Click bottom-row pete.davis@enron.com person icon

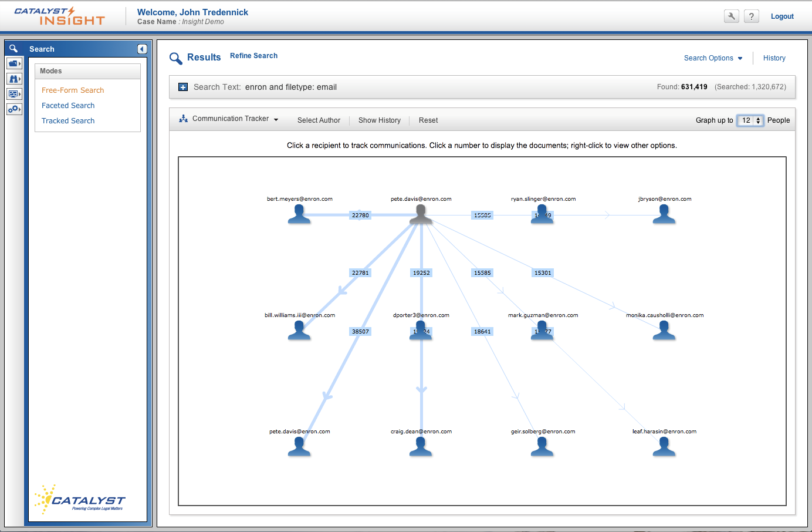tap(299, 447)
